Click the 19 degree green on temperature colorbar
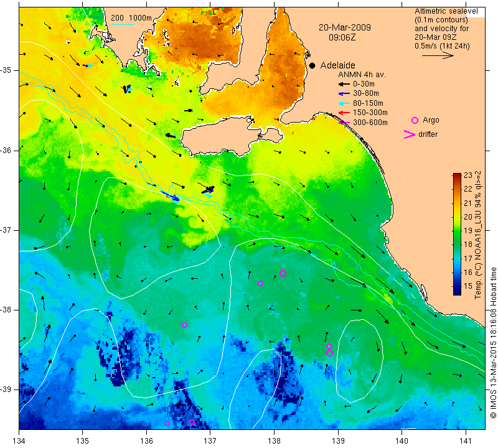The width and height of the screenshot is (498, 448). [x=468, y=230]
